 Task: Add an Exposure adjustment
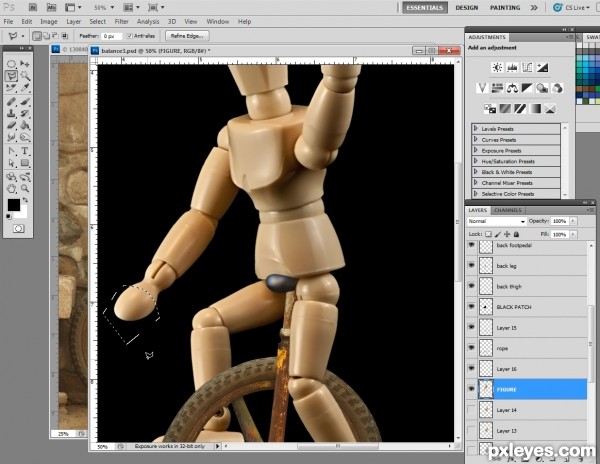point(542,68)
